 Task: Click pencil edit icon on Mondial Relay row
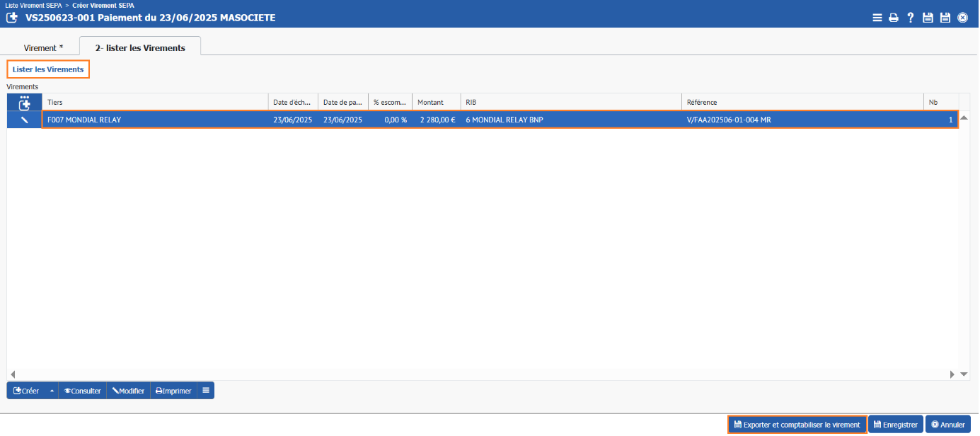pos(25,120)
